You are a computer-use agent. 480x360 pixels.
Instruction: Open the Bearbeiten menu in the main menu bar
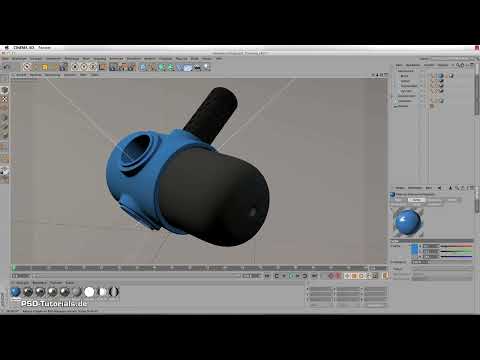coord(19,58)
